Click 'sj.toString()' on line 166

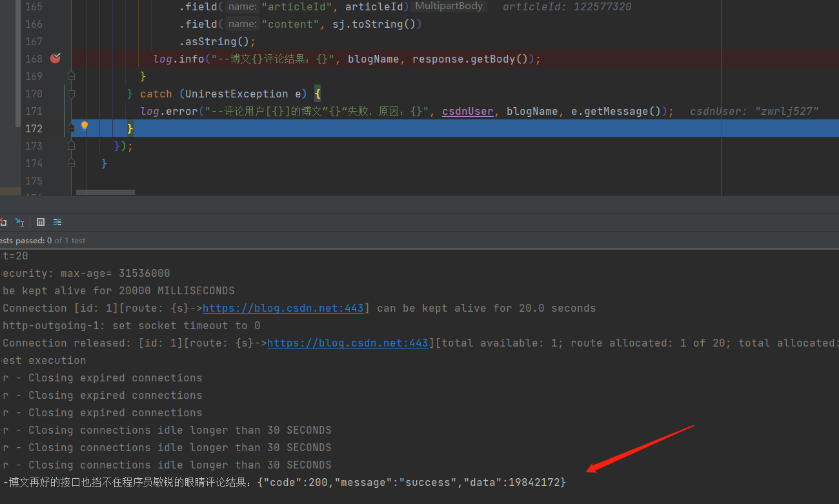click(373, 24)
